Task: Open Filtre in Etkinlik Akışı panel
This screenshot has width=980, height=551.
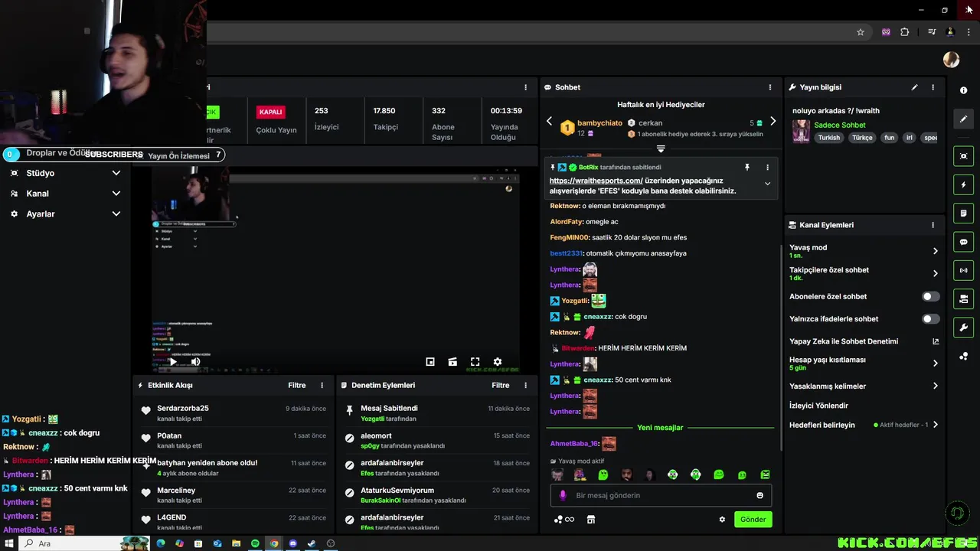Action: [x=296, y=385]
